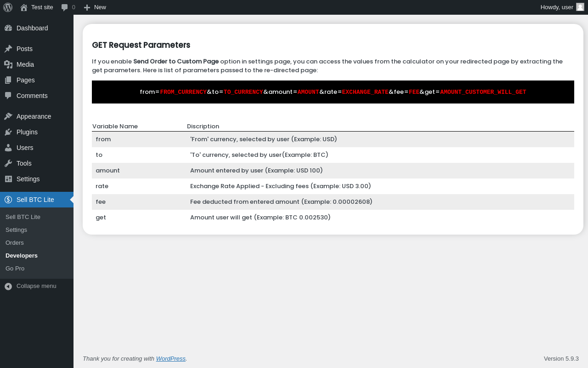Click the Plugins plug icon
Image resolution: width=588 pixels, height=368 pixels.
point(8,132)
